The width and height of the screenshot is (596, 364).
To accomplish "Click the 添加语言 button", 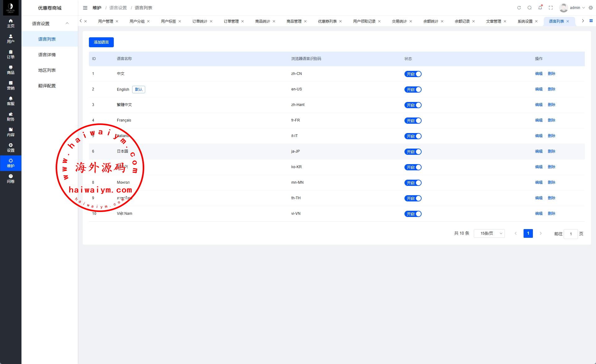I will click(x=101, y=42).
